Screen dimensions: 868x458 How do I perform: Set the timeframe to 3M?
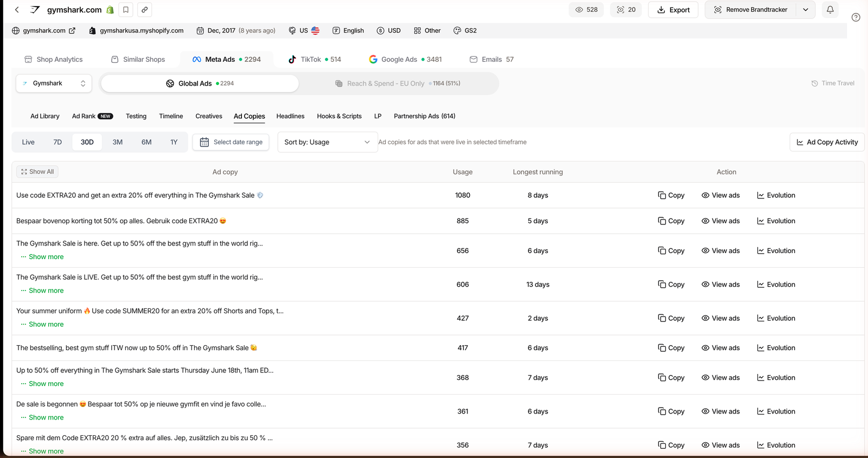[x=117, y=142]
